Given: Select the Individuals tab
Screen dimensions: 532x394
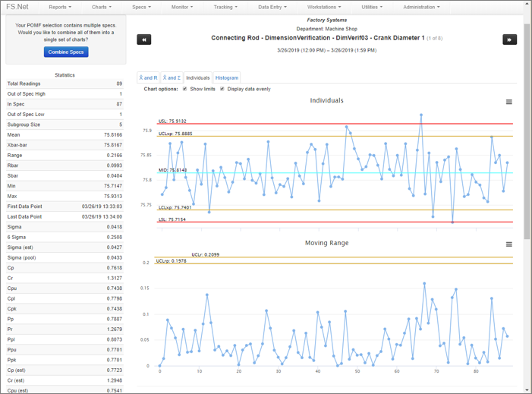Looking at the screenshot, I should point(197,77).
